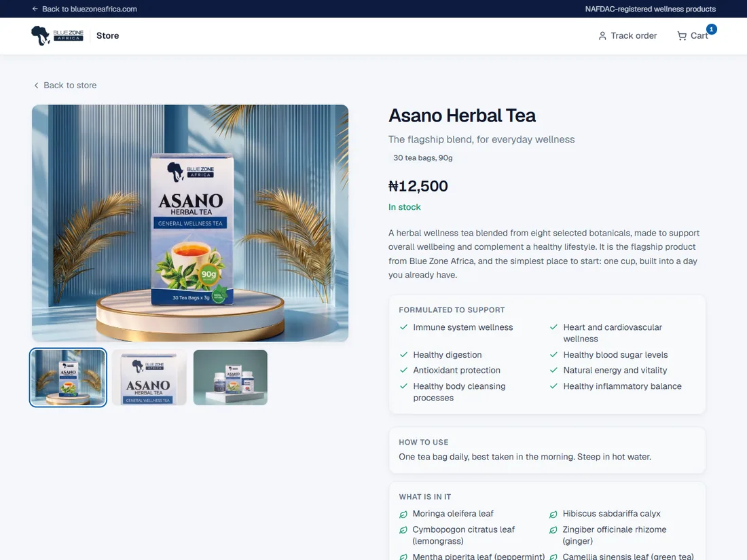This screenshot has height=560, width=747.
Task: Click the main Asano Herbal Tea product image
Action: [190, 223]
